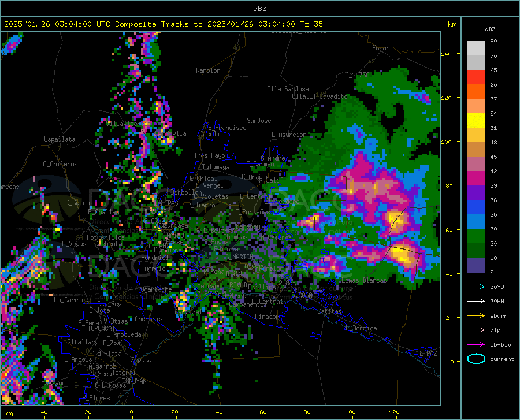Screen dimensions: 520x420
Task: Click the 50YD legend label
Action: [497, 287]
